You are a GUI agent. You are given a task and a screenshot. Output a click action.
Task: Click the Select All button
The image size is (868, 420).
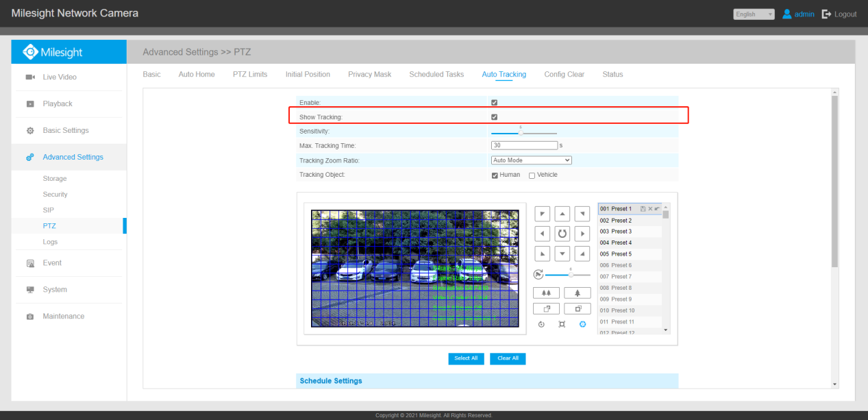pyautogui.click(x=466, y=358)
